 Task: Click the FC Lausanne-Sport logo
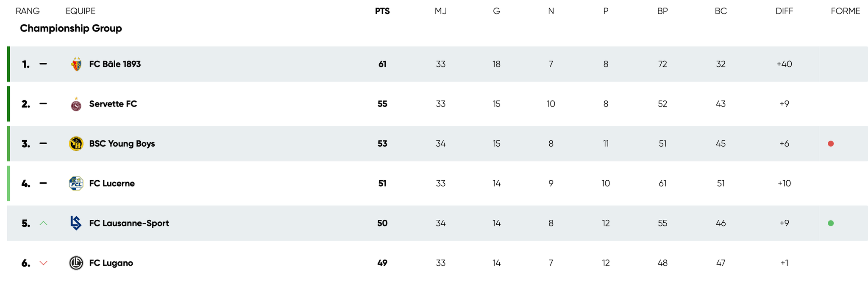pyautogui.click(x=76, y=223)
